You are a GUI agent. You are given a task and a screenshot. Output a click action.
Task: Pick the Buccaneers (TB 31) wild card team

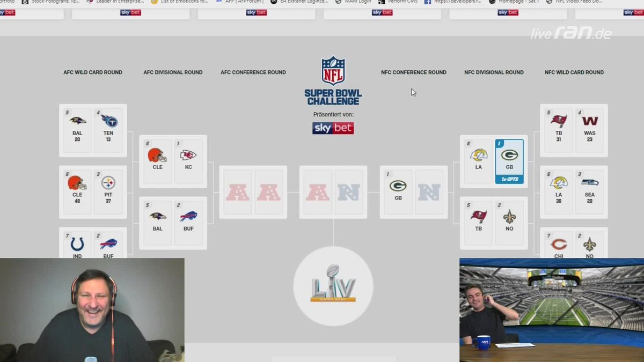[559, 130]
